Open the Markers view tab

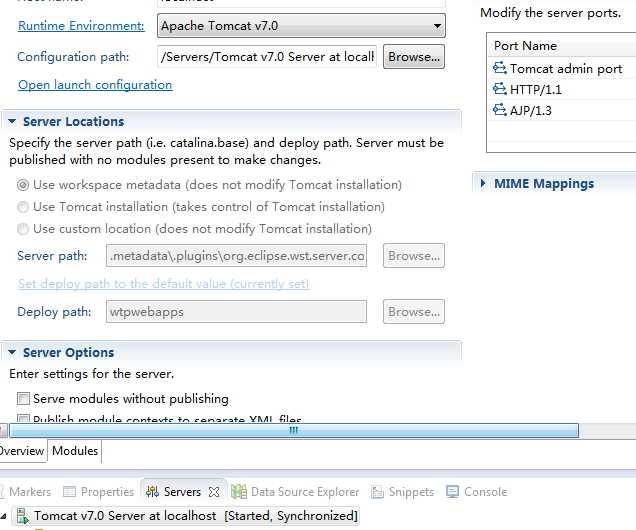point(26,492)
